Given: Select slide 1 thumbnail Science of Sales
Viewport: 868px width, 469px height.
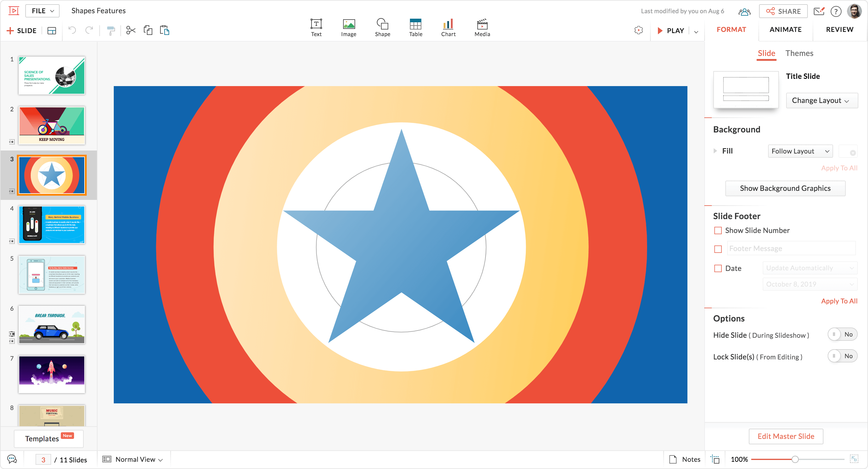Looking at the screenshot, I should click(x=51, y=76).
